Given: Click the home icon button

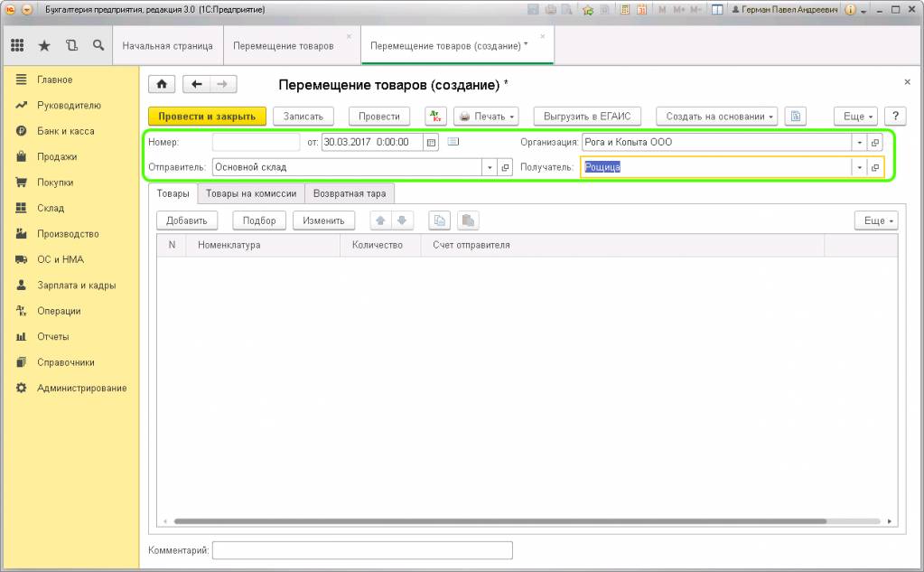Looking at the screenshot, I should 162,84.
